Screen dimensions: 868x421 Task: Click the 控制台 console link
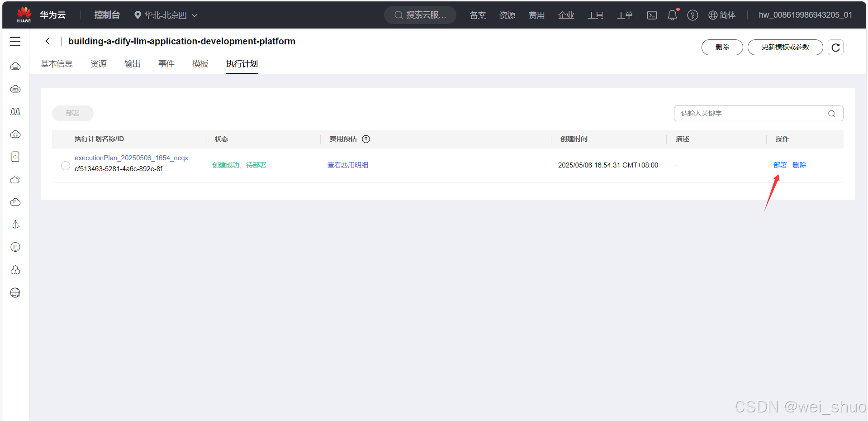pos(107,15)
